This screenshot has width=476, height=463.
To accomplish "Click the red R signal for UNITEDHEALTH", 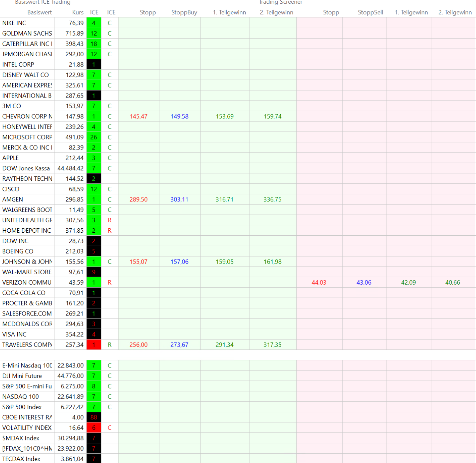I will pyautogui.click(x=110, y=220).
